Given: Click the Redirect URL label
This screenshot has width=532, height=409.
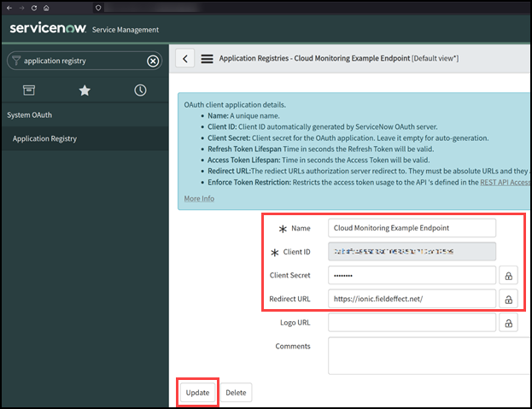Looking at the screenshot, I should (x=289, y=299).
